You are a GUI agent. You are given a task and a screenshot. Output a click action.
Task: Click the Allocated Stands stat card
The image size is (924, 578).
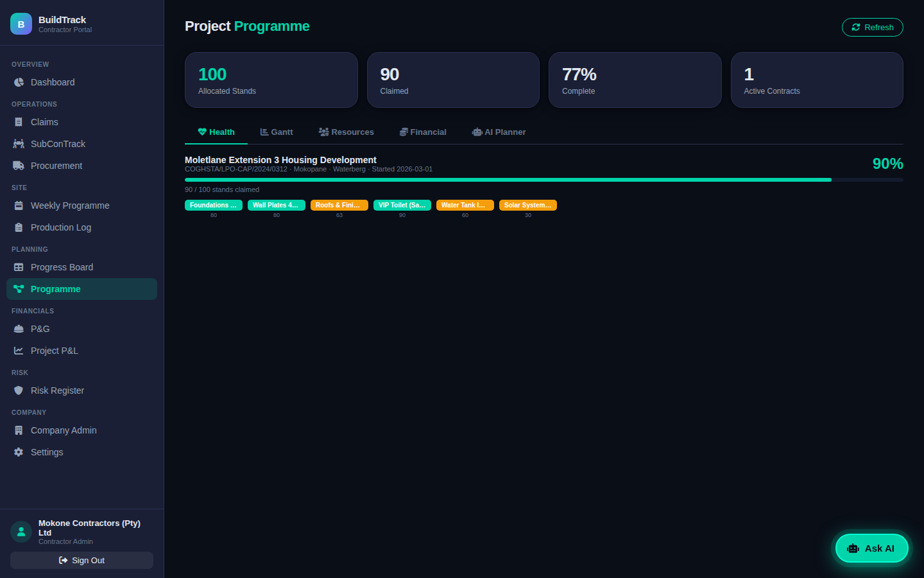pyautogui.click(x=271, y=80)
